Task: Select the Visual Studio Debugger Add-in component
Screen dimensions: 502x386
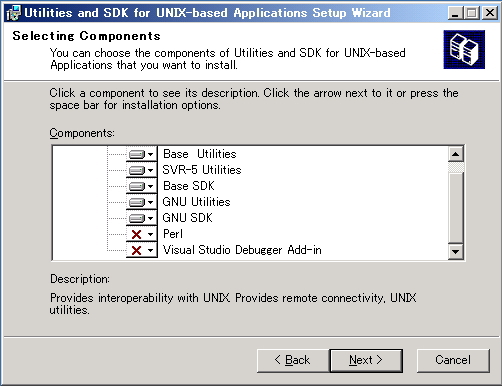Action: point(242,250)
